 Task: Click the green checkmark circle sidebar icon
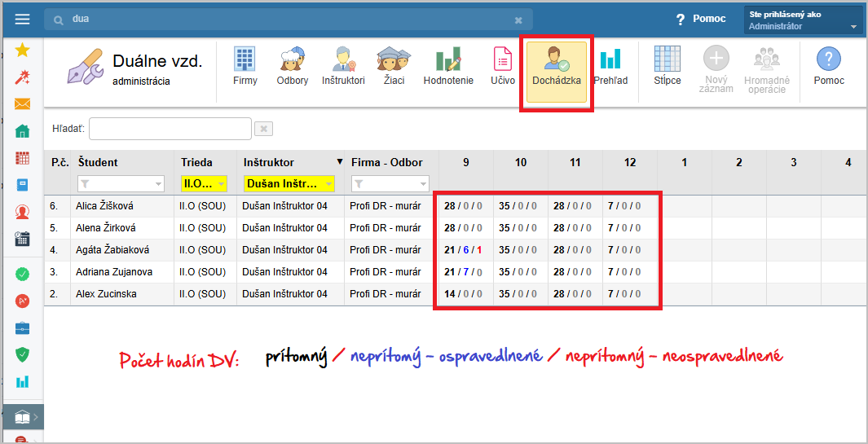(22, 274)
